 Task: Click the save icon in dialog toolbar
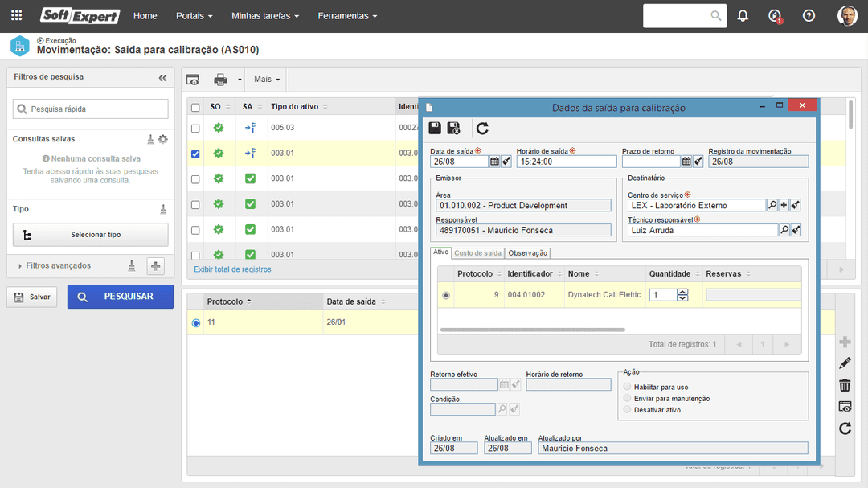(x=435, y=128)
